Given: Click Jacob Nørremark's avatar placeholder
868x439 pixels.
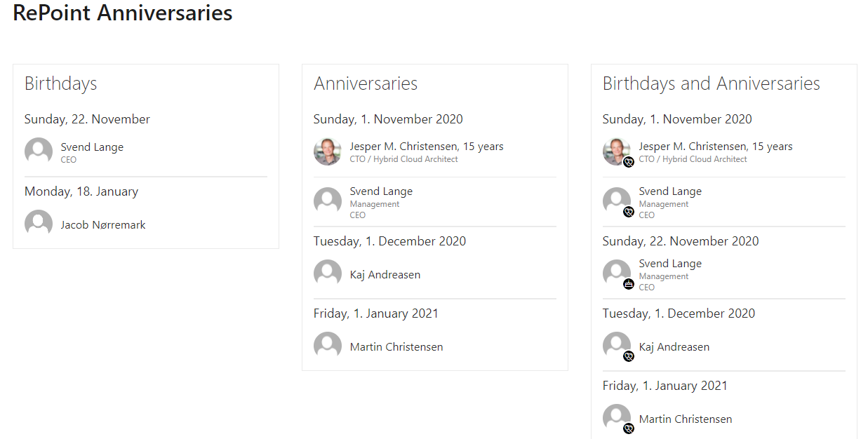Looking at the screenshot, I should tap(39, 224).
